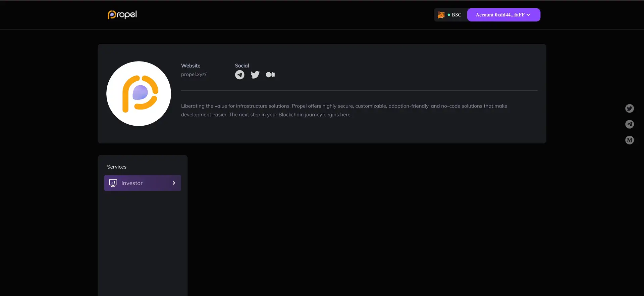The image size is (644, 296).
Task: Click the Services panel heading
Action: (117, 167)
